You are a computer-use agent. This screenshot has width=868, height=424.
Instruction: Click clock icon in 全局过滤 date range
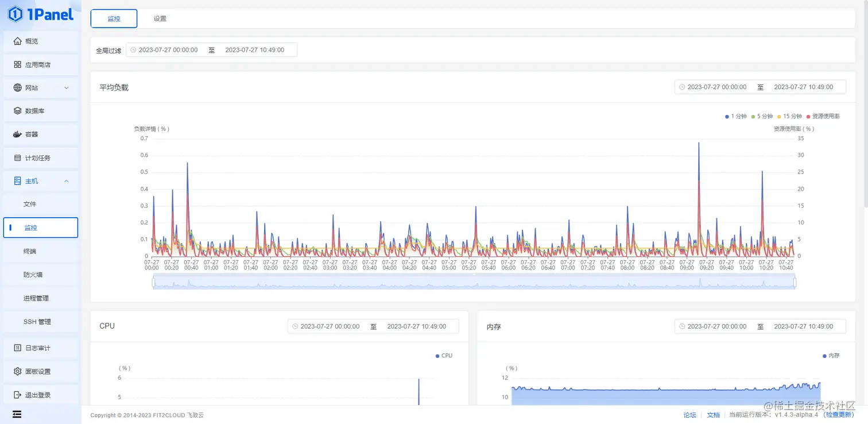[x=133, y=50]
